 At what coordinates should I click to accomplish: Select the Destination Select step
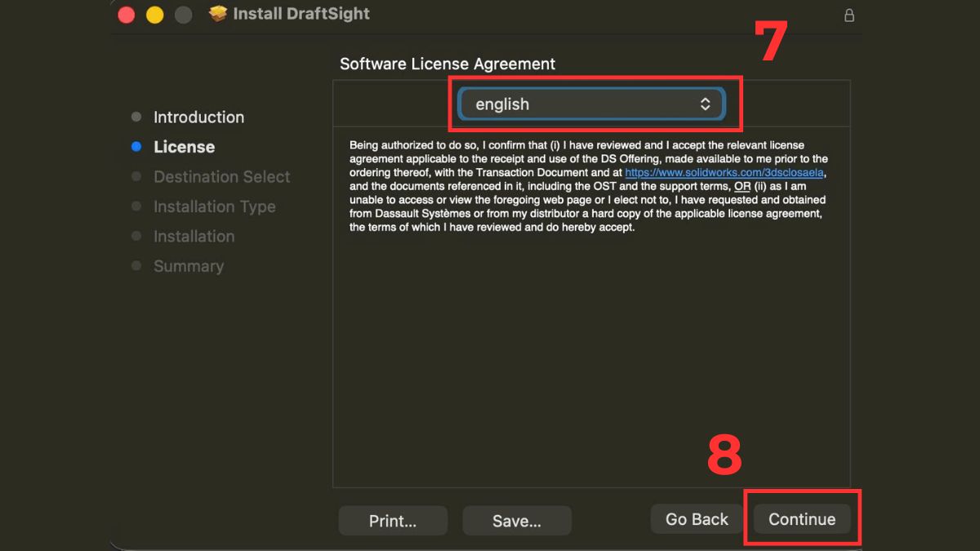pos(221,176)
